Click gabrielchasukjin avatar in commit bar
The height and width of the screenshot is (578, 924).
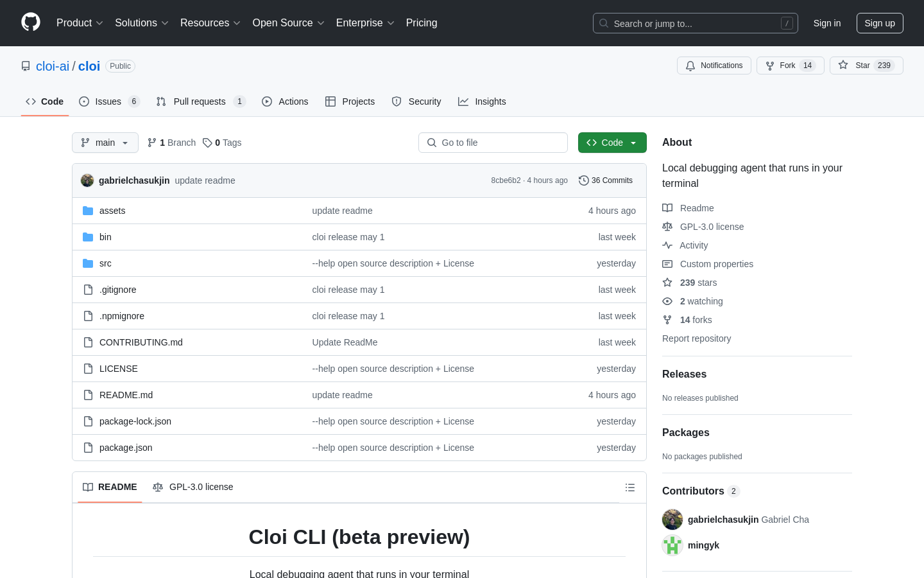(87, 180)
